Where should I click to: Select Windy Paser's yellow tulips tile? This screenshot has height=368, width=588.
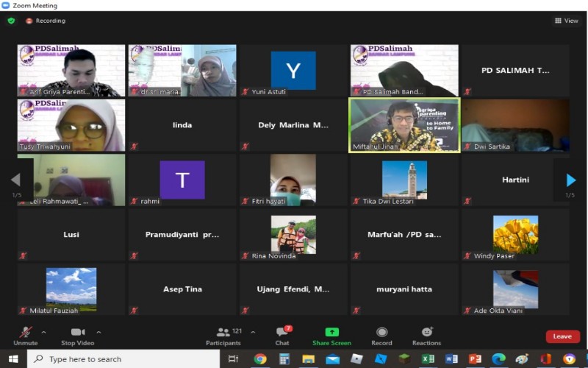tap(515, 235)
